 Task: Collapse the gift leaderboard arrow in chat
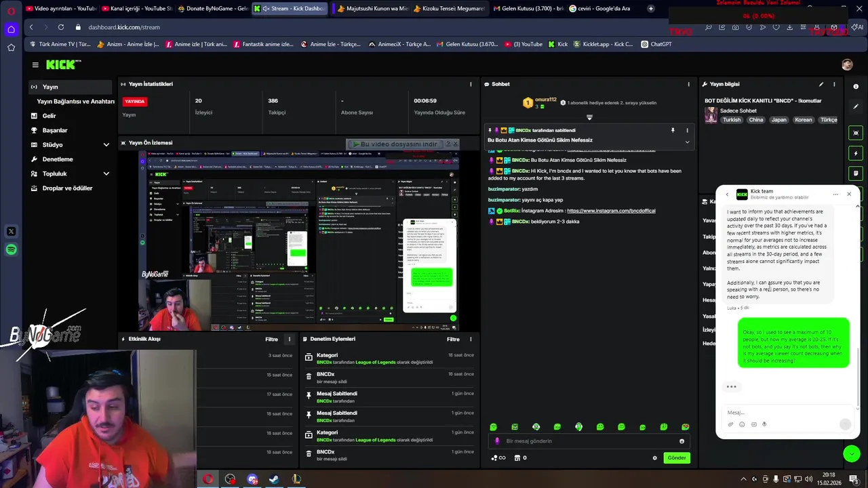coord(589,117)
